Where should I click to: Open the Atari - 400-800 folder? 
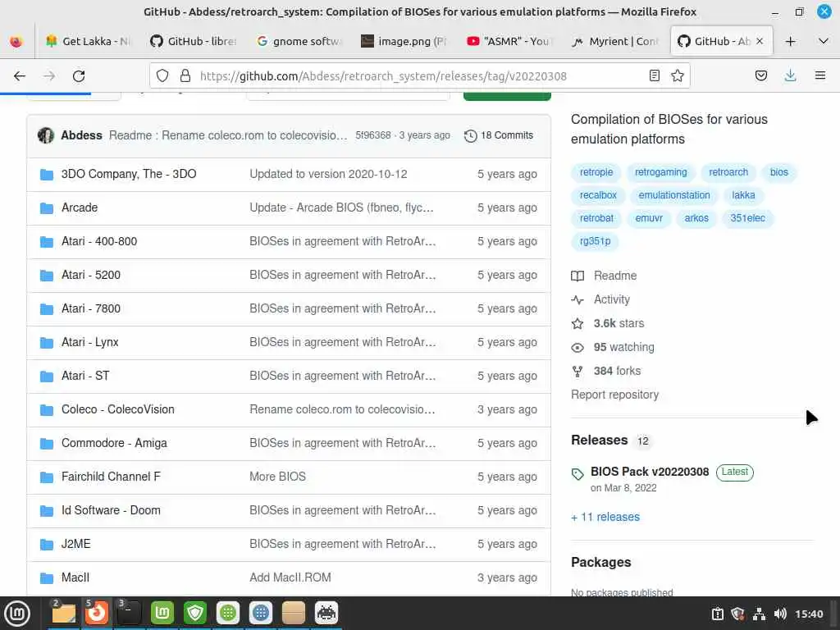point(99,242)
